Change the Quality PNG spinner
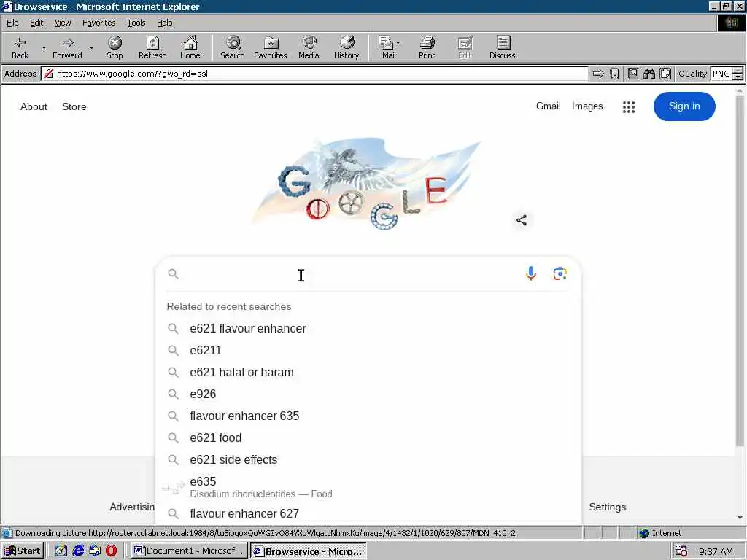The image size is (747, 560). tap(738, 74)
